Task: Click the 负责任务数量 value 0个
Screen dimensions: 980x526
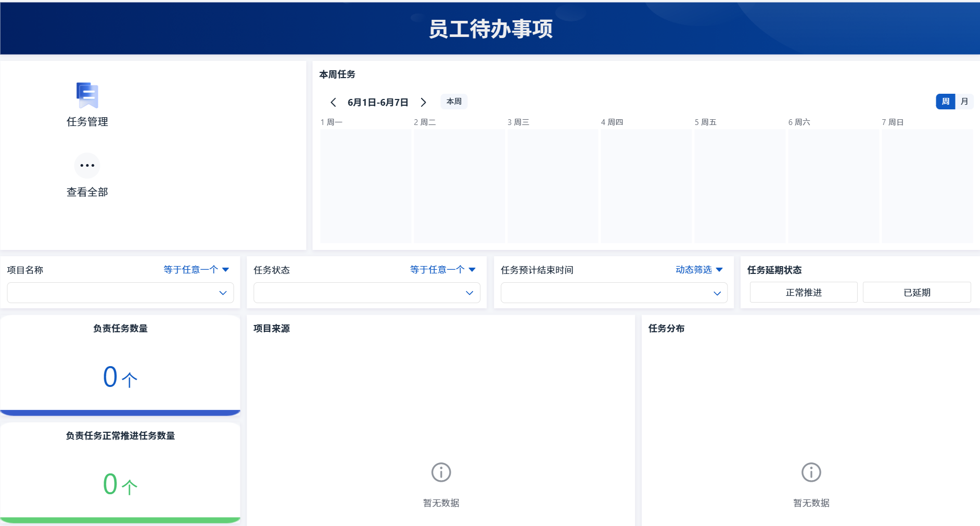Action: [x=120, y=377]
